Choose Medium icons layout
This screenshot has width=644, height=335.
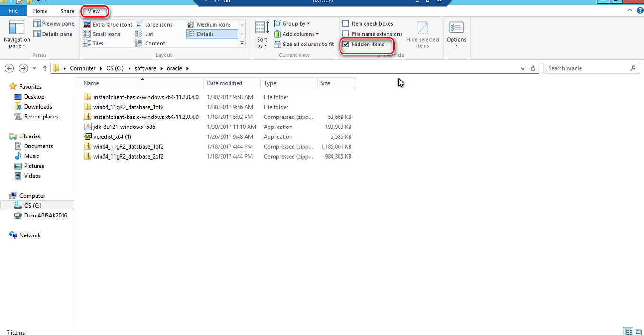tap(209, 25)
